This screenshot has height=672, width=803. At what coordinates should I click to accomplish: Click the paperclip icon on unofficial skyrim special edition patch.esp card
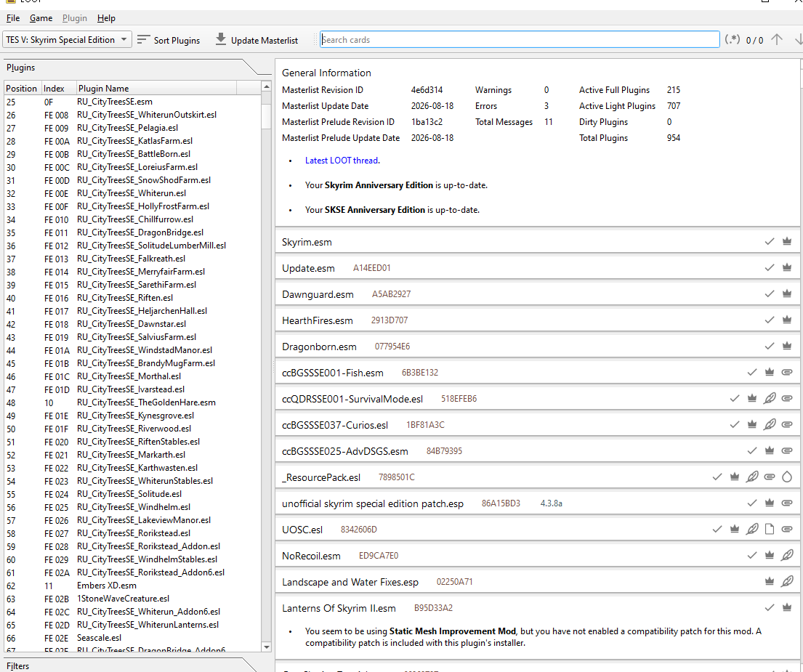coord(786,503)
